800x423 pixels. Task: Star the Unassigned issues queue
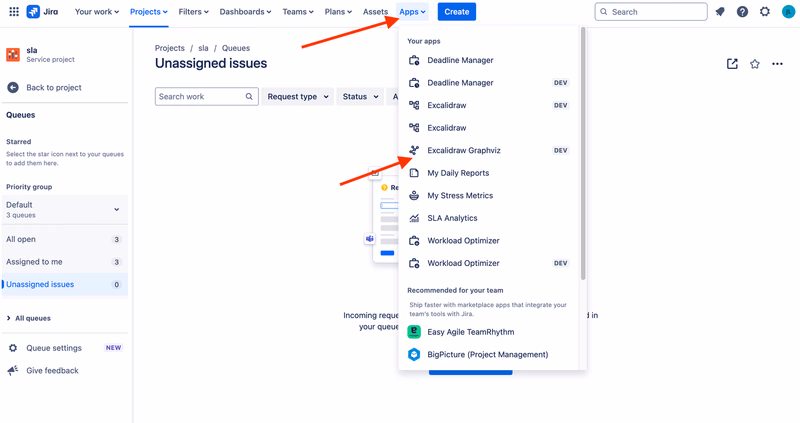tap(755, 64)
